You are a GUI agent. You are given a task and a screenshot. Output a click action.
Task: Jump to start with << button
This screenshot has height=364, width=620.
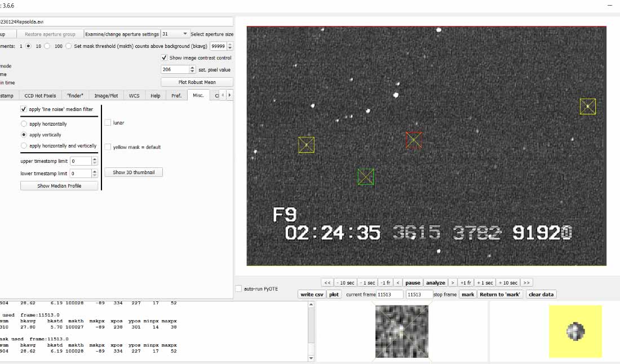pos(327,283)
